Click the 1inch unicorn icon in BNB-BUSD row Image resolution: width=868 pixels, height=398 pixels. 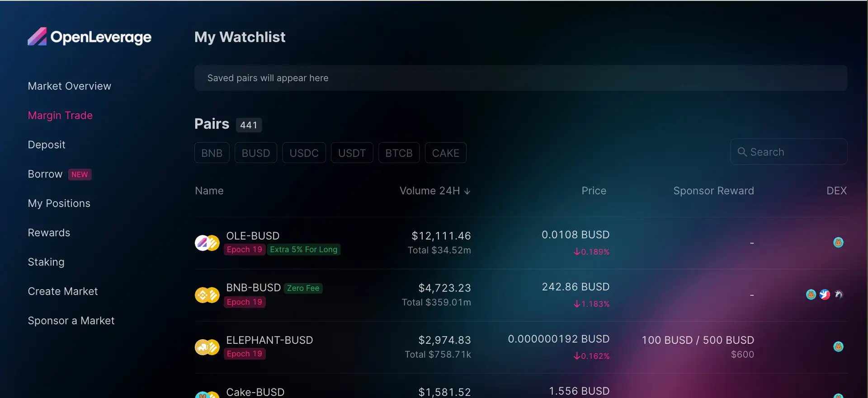pyautogui.click(x=839, y=295)
